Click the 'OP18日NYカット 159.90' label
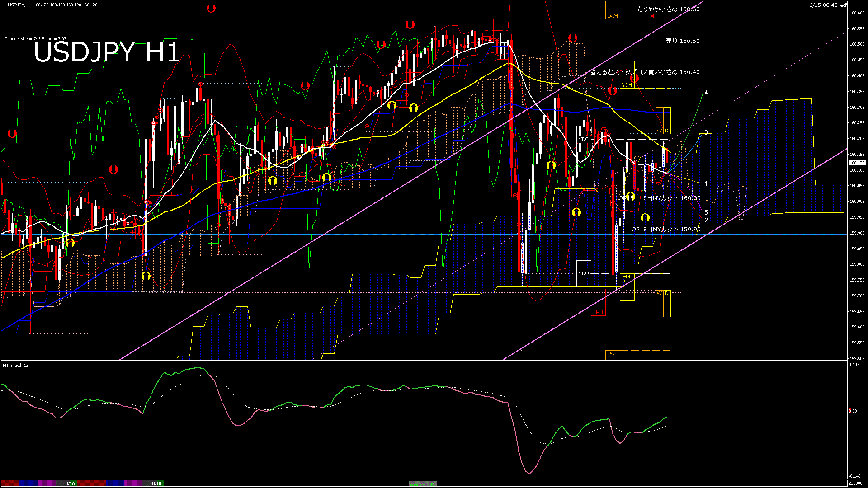This screenshot has height=488, width=868. click(x=666, y=229)
